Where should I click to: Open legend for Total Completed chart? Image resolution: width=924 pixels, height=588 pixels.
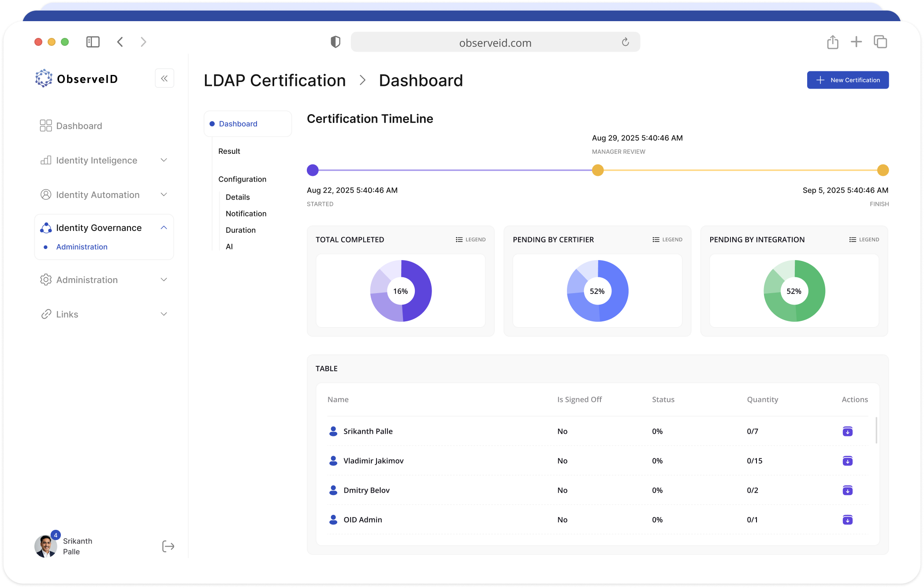tap(470, 240)
